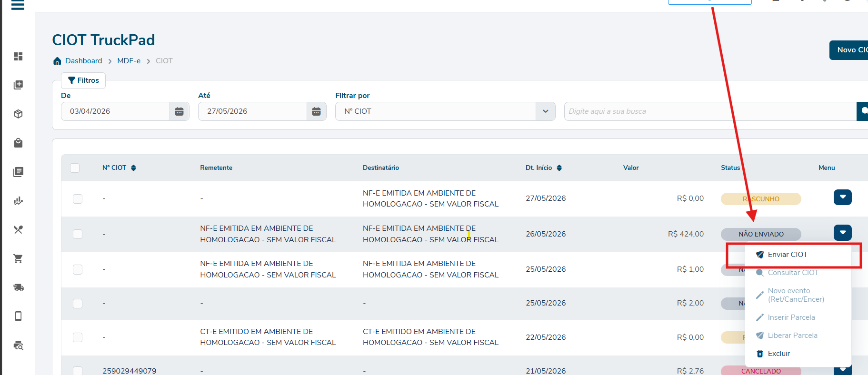Click the funnel icon on Filtros
This screenshot has width=868, height=375.
[x=71, y=80]
